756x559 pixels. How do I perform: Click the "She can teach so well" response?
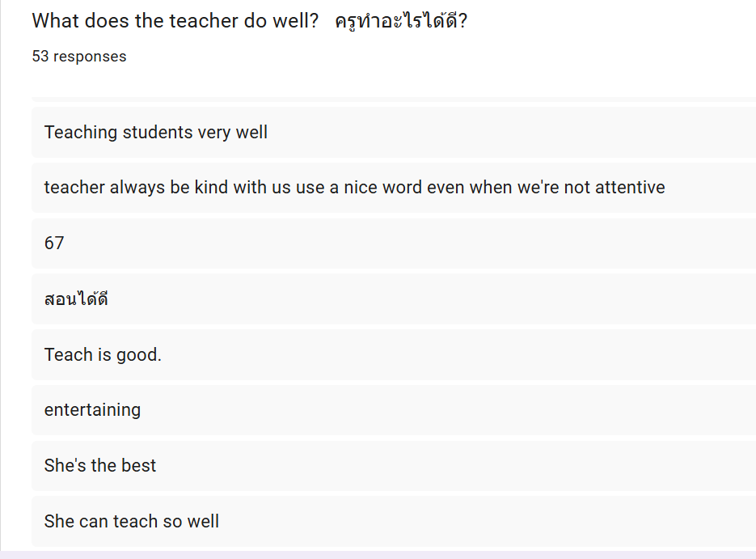point(132,522)
